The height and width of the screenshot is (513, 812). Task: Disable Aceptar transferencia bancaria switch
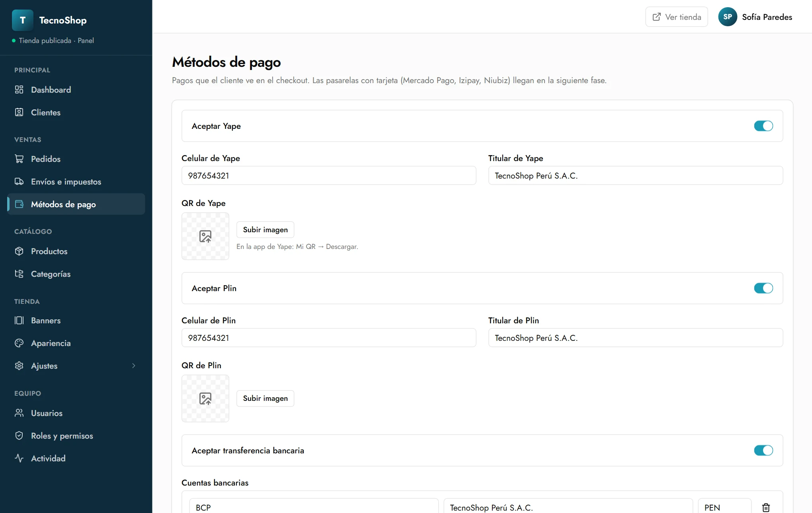coord(763,451)
